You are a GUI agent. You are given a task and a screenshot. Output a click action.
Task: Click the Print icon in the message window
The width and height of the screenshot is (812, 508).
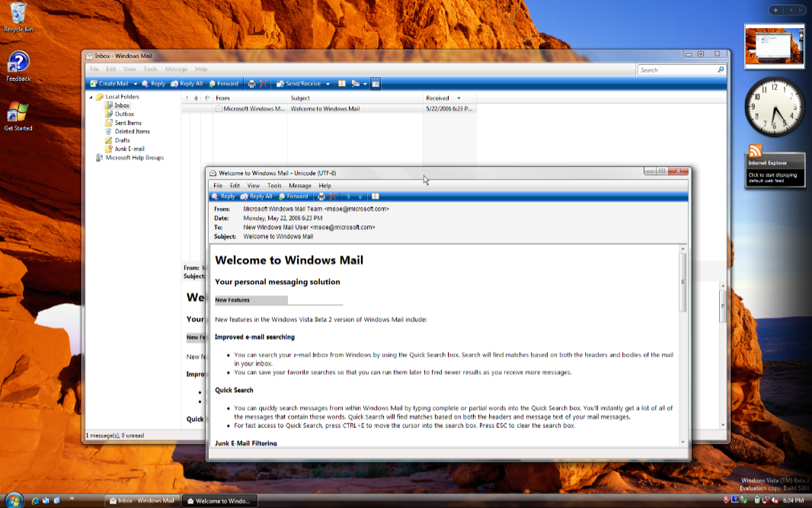click(x=321, y=196)
